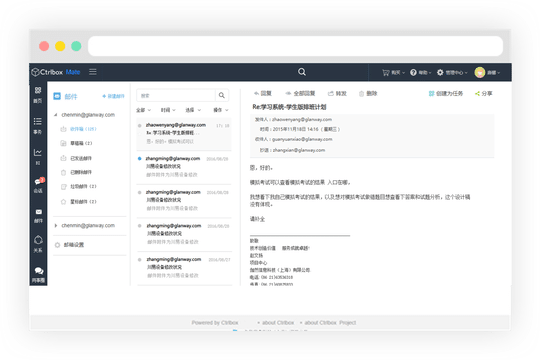
Task: Open the 选择 selection dropdown
Action: [193, 110]
